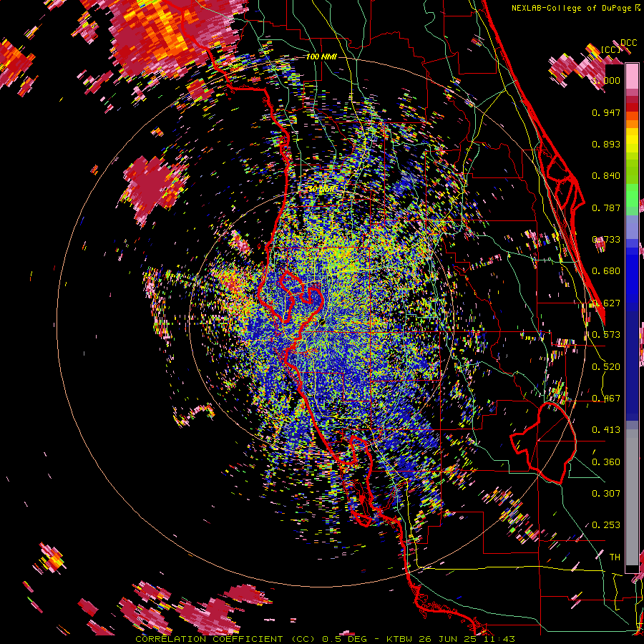
Task: Click the 1.000 value on the scale
Action: click(x=606, y=80)
